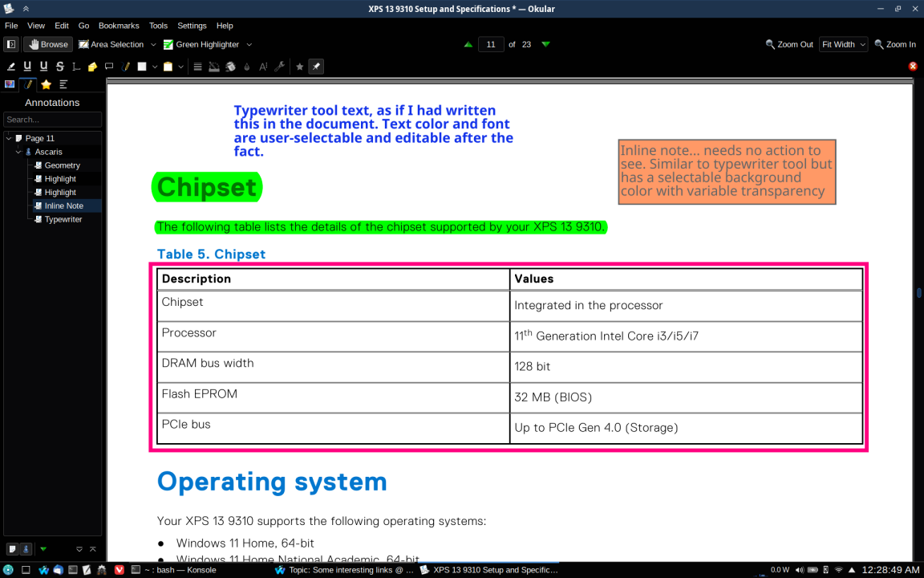The image size is (924, 578).
Task: Select the Strike out annotation tool
Action: pos(59,67)
